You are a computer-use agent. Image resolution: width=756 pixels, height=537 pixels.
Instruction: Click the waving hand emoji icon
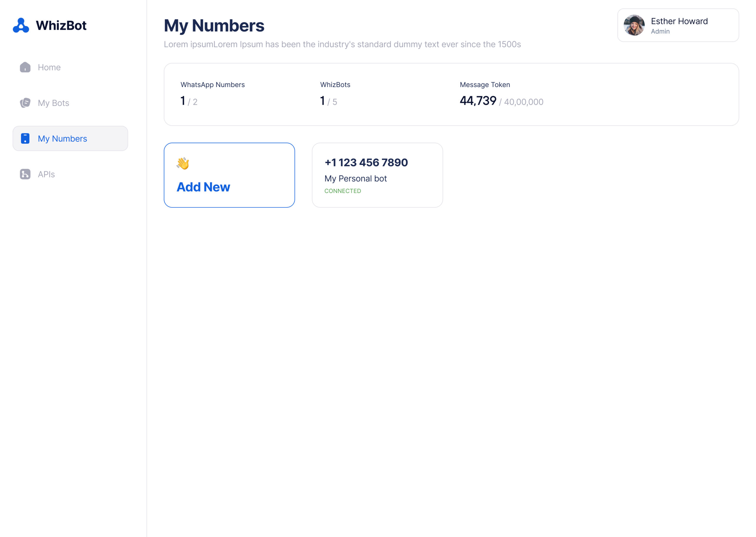pos(183,163)
